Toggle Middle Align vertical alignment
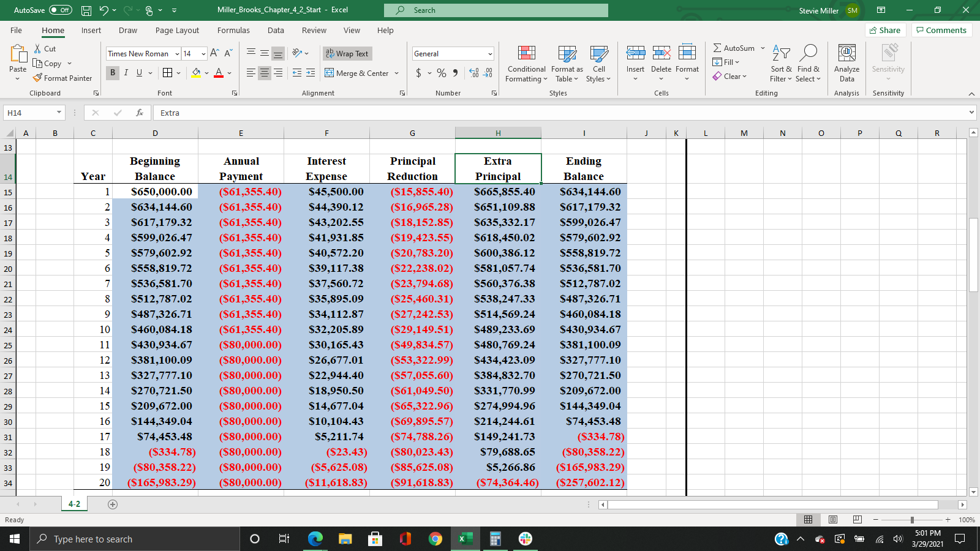Image resolution: width=980 pixels, height=551 pixels. point(265,54)
